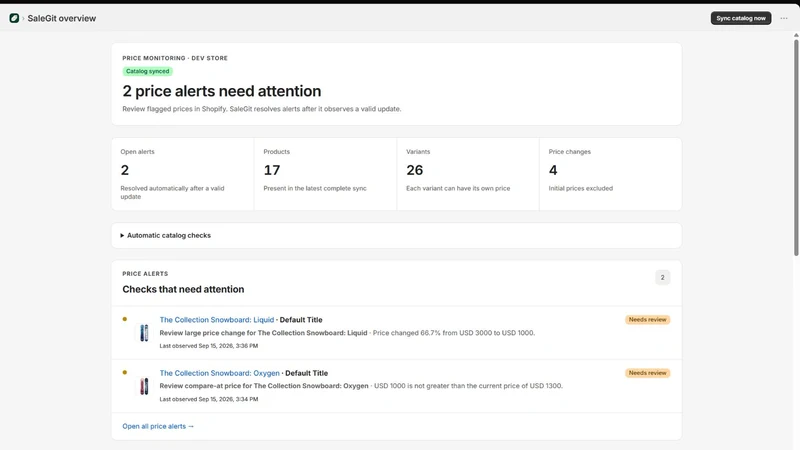Click the Default Title text on Liquid row
Image resolution: width=800 pixels, height=450 pixels.
coord(301,320)
